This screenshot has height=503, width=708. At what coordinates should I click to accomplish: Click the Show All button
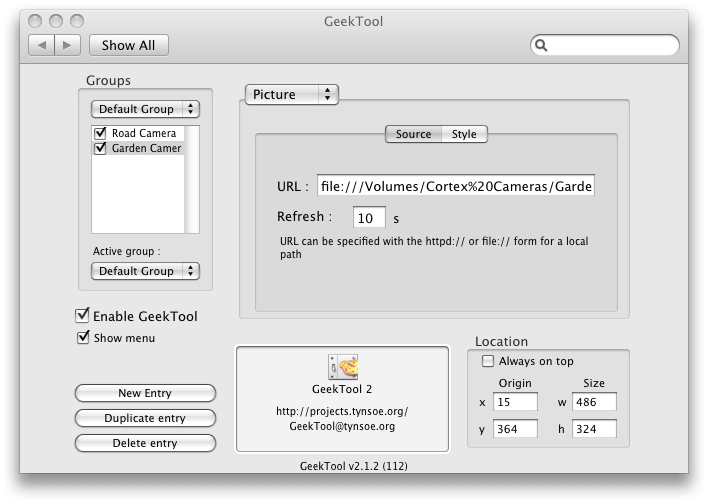[129, 45]
